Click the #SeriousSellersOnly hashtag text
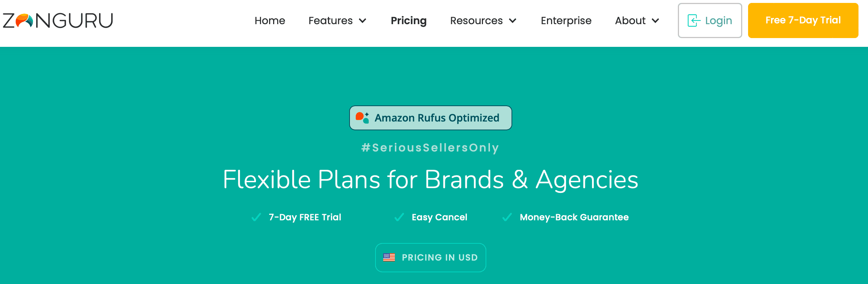This screenshot has width=868, height=284. (x=430, y=147)
